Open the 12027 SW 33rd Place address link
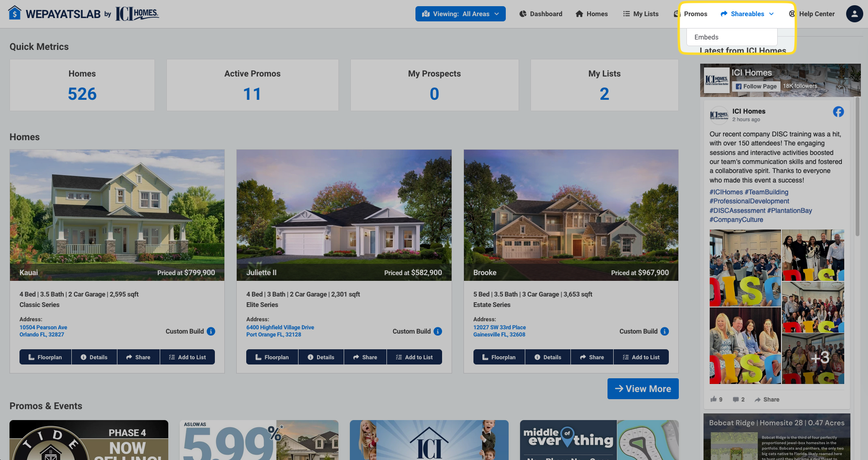 500,331
